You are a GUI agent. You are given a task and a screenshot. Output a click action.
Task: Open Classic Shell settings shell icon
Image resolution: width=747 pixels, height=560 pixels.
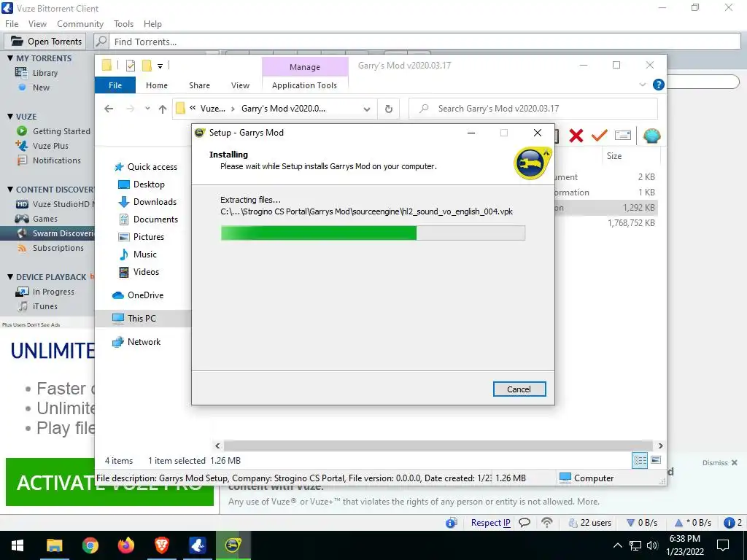click(651, 136)
